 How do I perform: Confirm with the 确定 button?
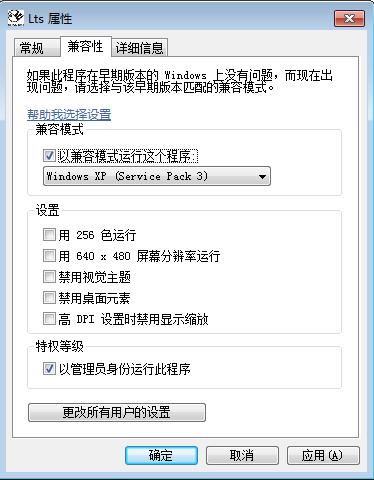click(161, 455)
